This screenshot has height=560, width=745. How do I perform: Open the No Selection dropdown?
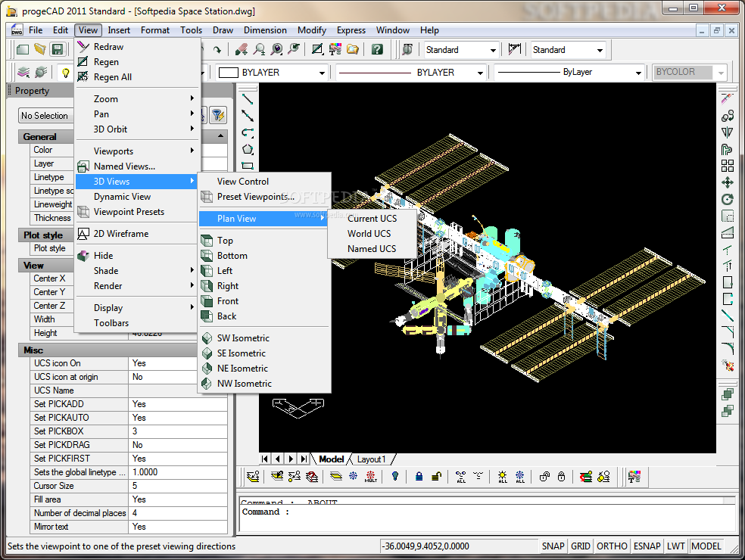46,116
